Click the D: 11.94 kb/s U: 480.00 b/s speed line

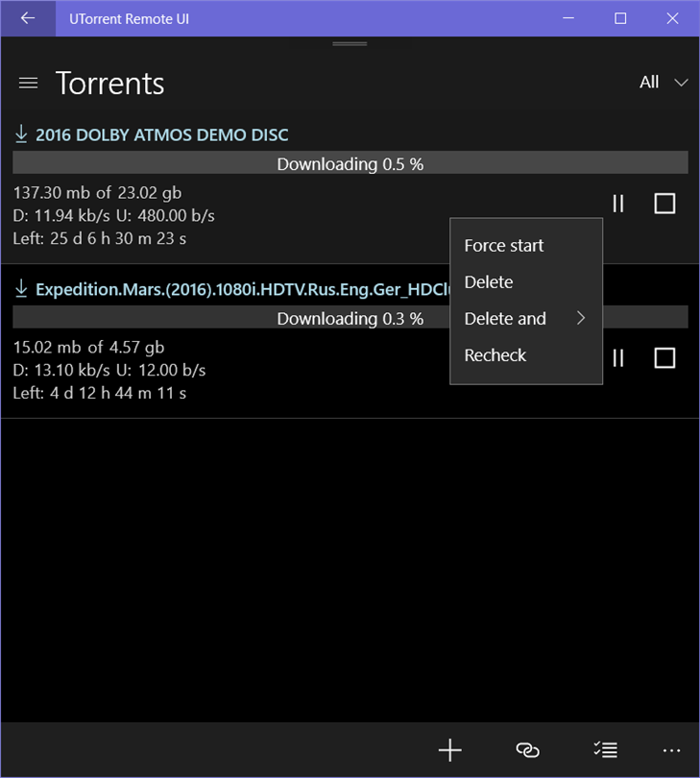click(x=113, y=215)
